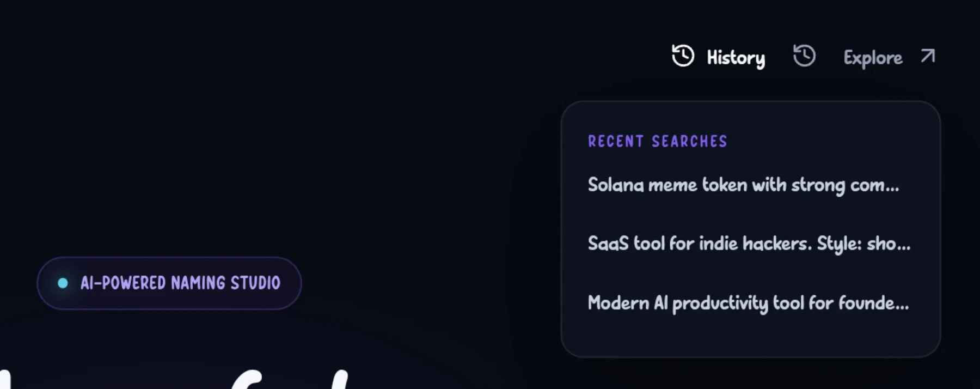
Task: Click the word 'SEARCHES' in the purple heading
Action: coord(689,142)
